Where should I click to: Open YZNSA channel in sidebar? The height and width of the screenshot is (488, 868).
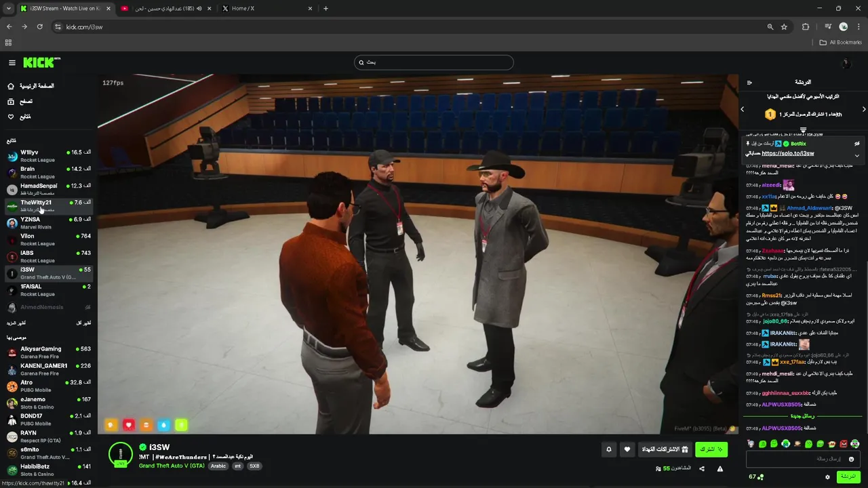click(47, 223)
